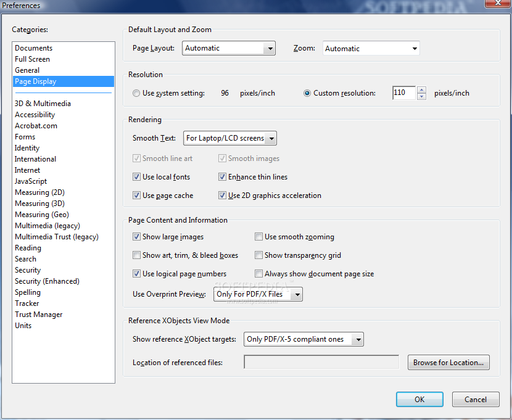Open Measuring (2D) category
Image resolution: width=512 pixels, height=420 pixels.
pos(40,192)
